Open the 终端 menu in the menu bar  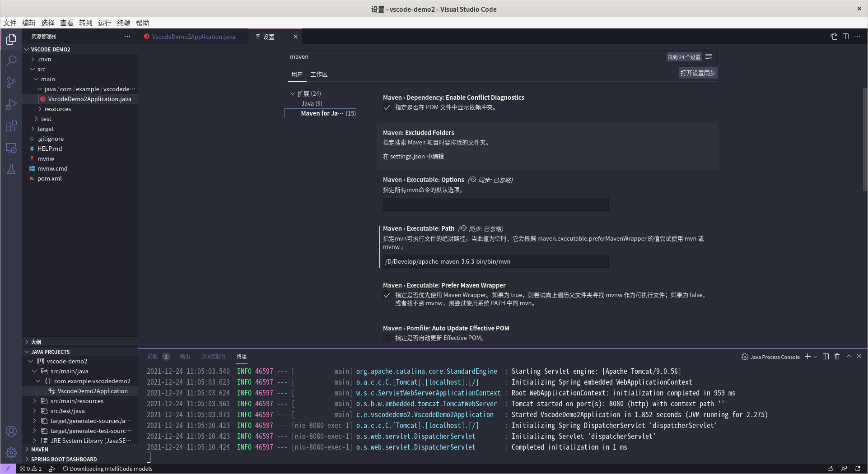click(x=123, y=23)
